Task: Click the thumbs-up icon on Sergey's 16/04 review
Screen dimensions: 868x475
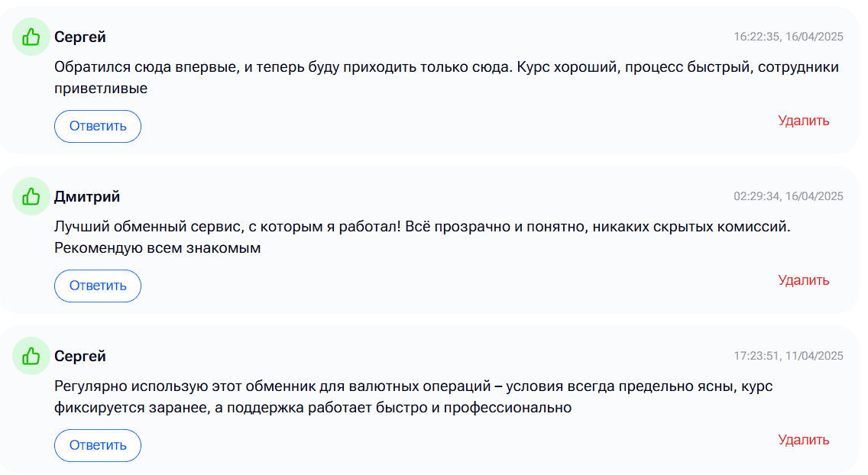Action: click(x=31, y=37)
